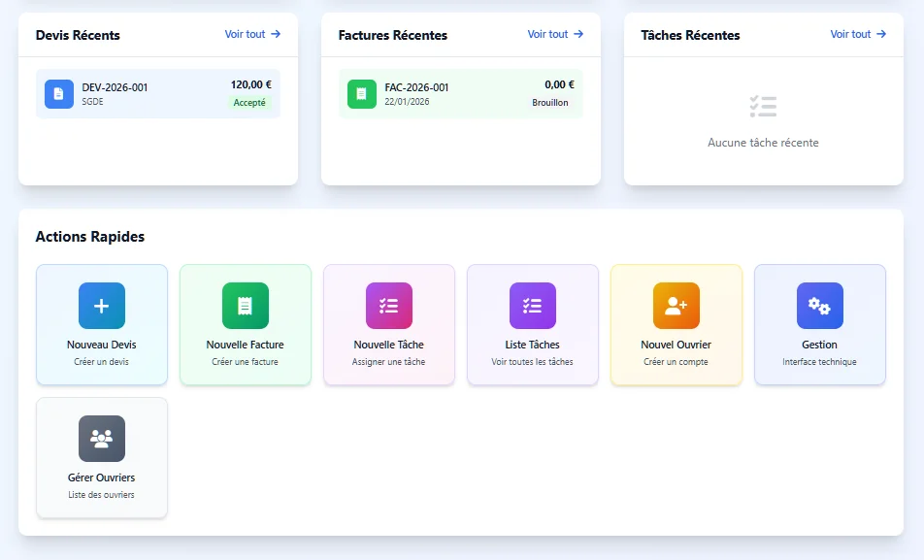Click the Actions Rapides heading
The height and width of the screenshot is (560, 924).
pos(90,237)
